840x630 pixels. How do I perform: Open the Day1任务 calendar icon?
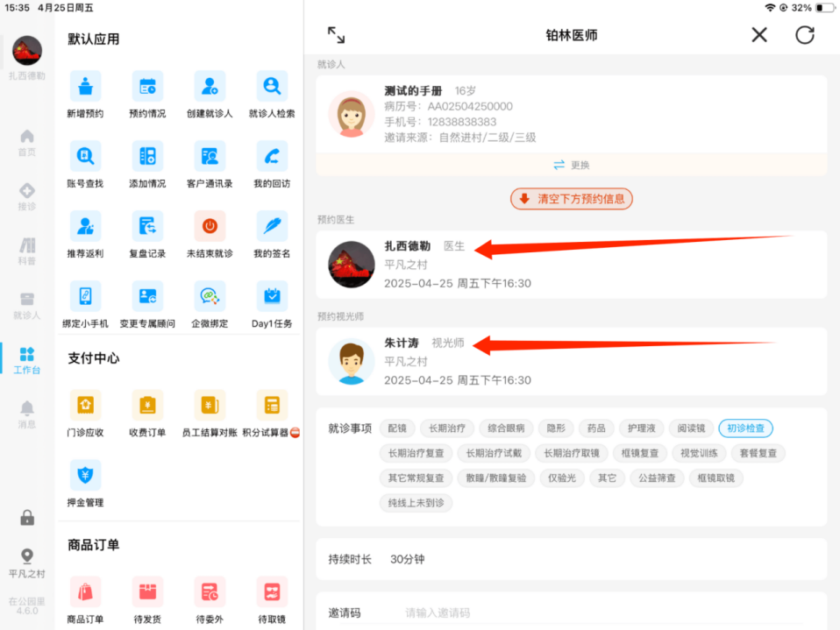coord(272,296)
